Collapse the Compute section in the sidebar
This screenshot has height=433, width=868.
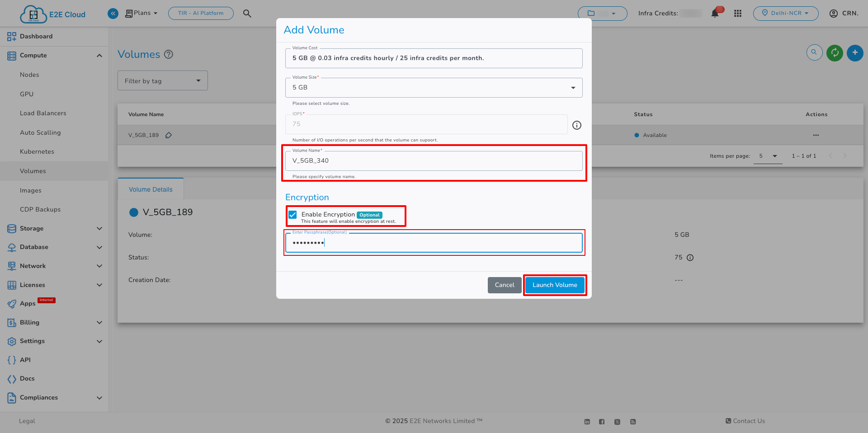99,55
